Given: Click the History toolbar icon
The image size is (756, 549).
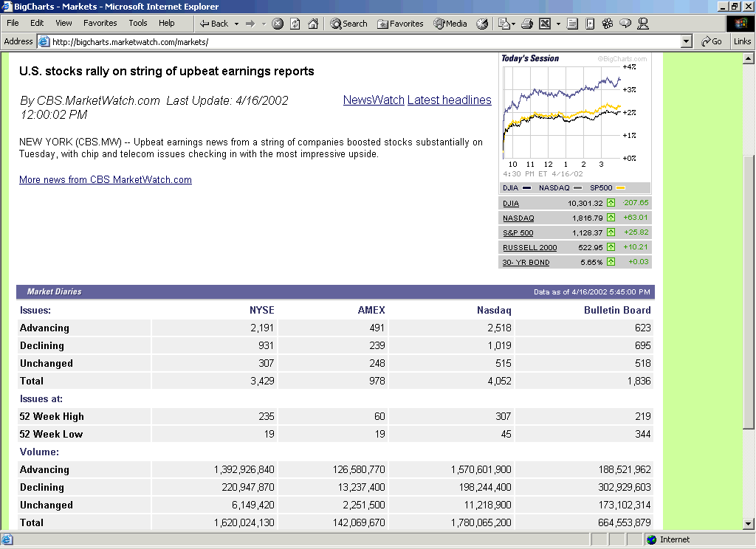Looking at the screenshot, I should point(482,24).
